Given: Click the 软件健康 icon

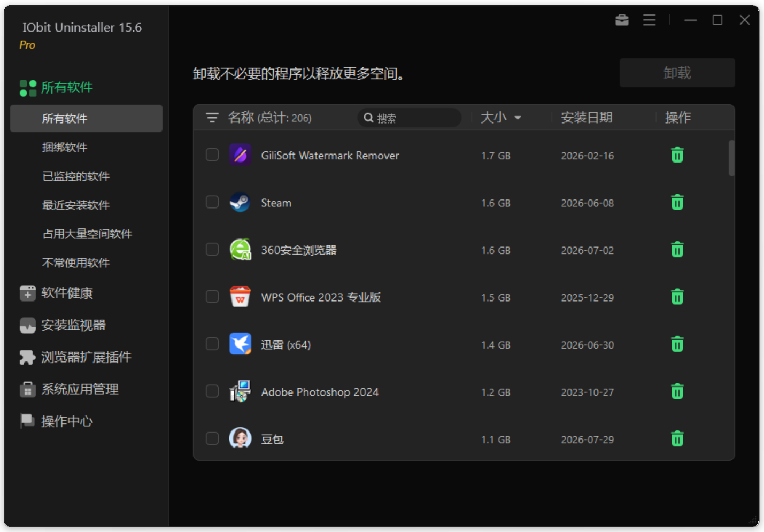Looking at the screenshot, I should click(x=28, y=293).
